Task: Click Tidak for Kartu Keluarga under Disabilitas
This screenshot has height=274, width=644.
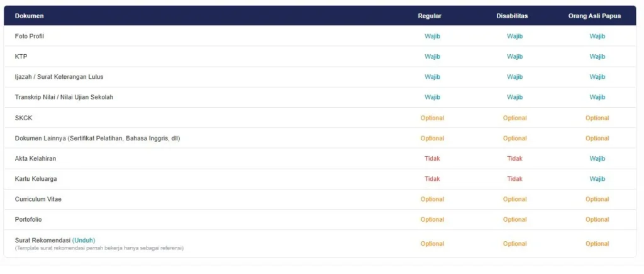Action: coord(514,179)
